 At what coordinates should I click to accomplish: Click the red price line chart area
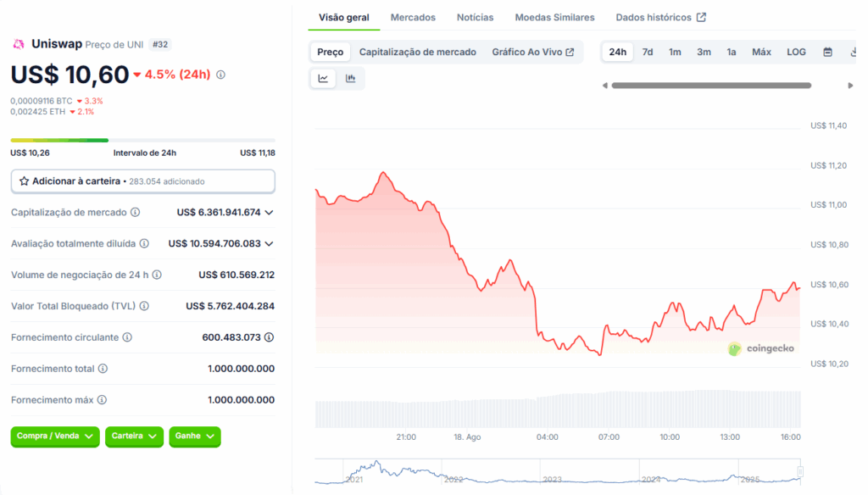click(558, 264)
